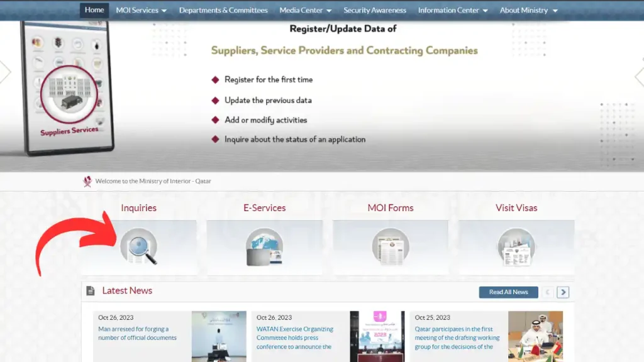Click 'Register for the first time' text
This screenshot has height=362, width=644.
269,80
